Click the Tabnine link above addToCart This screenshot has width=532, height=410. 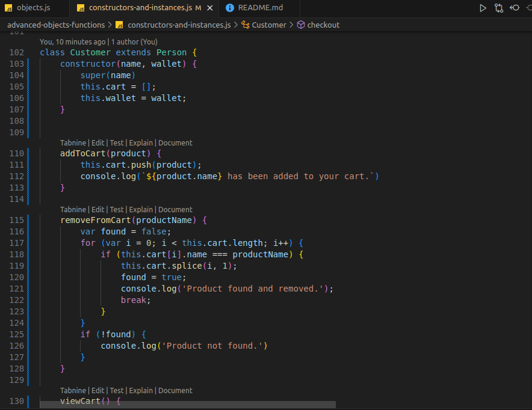click(x=73, y=142)
